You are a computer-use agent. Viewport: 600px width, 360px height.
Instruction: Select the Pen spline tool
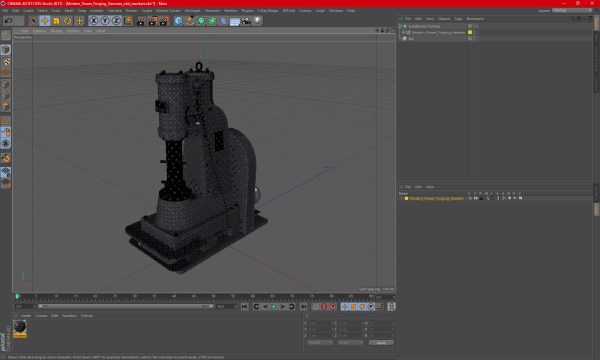point(189,21)
